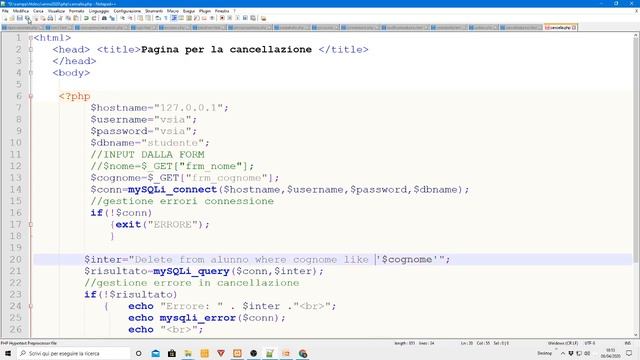Viewport: 640px width, 360px height.
Task: Toggle synchronized vertical scrolling
Action: [140, 18]
